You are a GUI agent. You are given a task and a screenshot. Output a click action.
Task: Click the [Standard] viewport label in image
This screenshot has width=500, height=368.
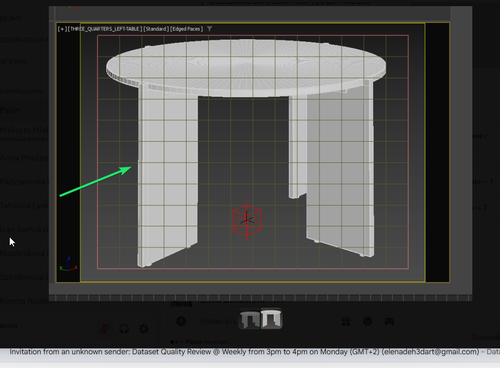(x=156, y=29)
